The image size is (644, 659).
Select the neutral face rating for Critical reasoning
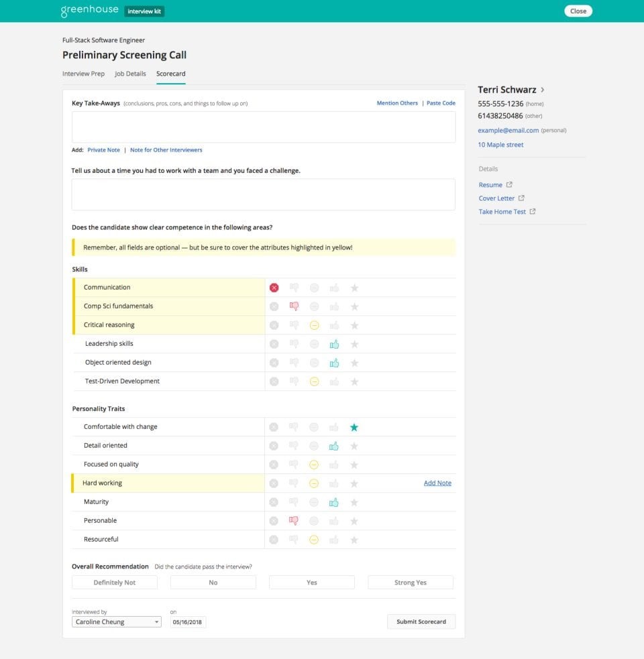pos(314,325)
